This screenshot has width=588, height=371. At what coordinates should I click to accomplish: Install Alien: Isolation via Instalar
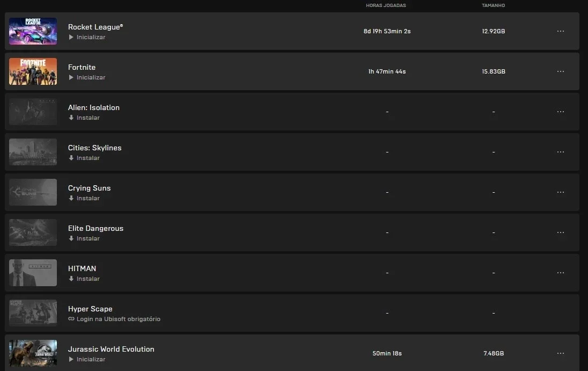point(84,118)
